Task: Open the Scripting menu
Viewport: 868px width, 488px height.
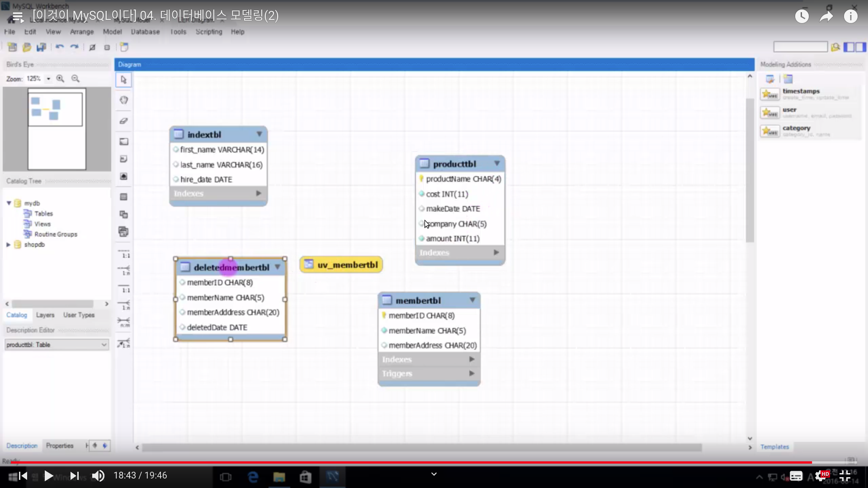Action: pos(209,32)
